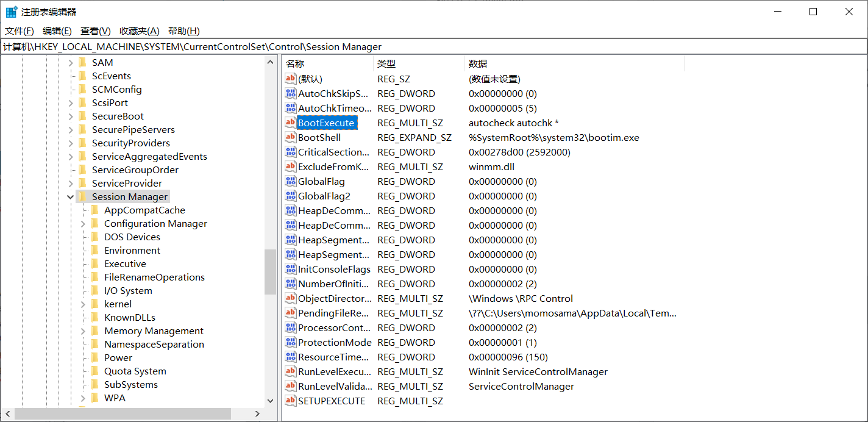Click the ab icon beside BootShell
This screenshot has width=868, height=422.
pos(290,137)
